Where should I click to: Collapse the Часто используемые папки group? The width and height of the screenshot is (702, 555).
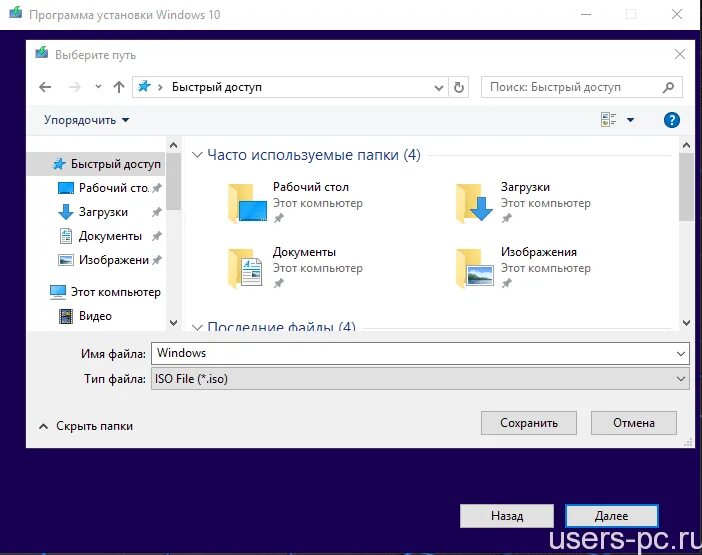[197, 155]
